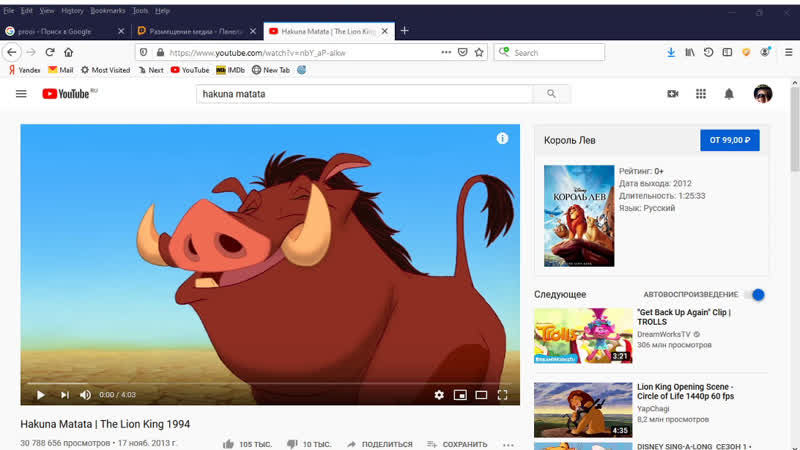Enable miniplayer mode in video player
This screenshot has height=450, width=800.
pyautogui.click(x=460, y=395)
